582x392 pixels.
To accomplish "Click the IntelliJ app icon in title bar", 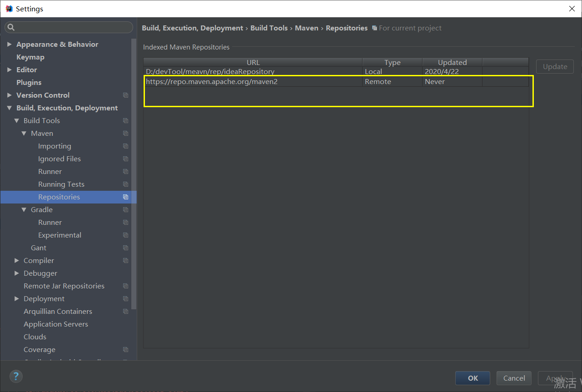I will tap(9, 9).
